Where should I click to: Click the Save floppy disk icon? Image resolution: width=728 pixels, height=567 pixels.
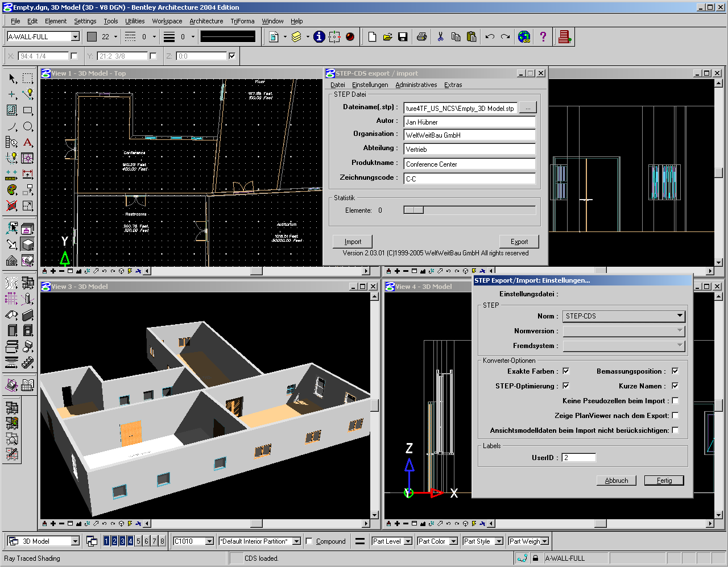[x=403, y=37]
